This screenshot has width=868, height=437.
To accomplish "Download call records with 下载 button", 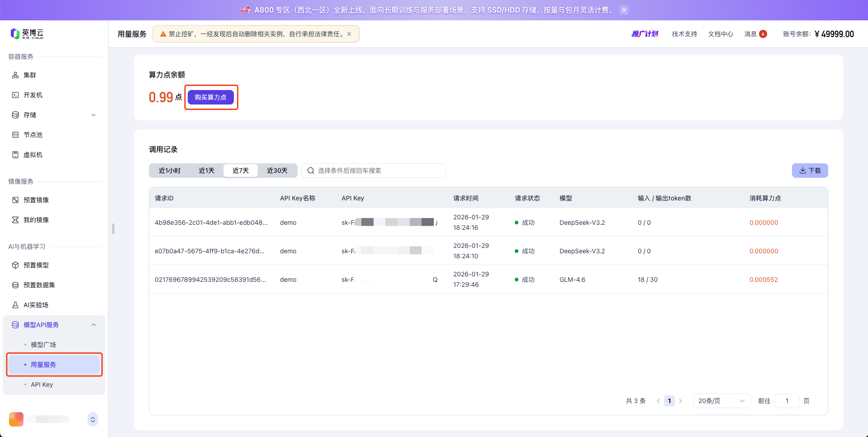I will click(x=810, y=171).
